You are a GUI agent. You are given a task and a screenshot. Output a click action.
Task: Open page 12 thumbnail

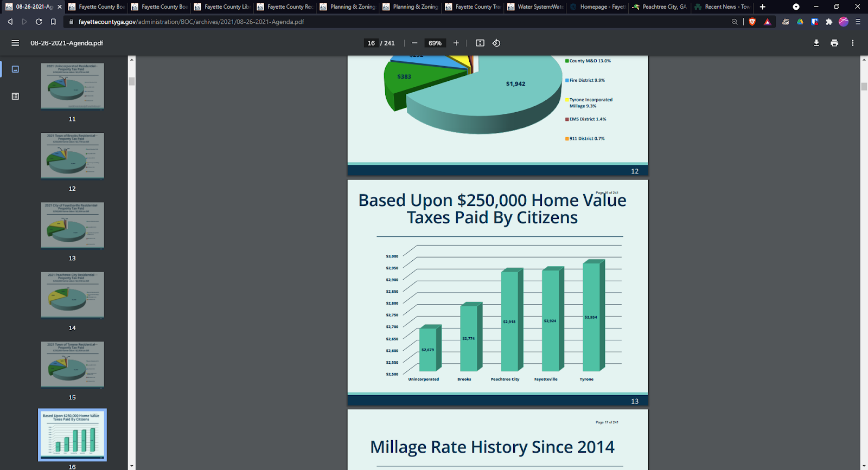[72, 156]
